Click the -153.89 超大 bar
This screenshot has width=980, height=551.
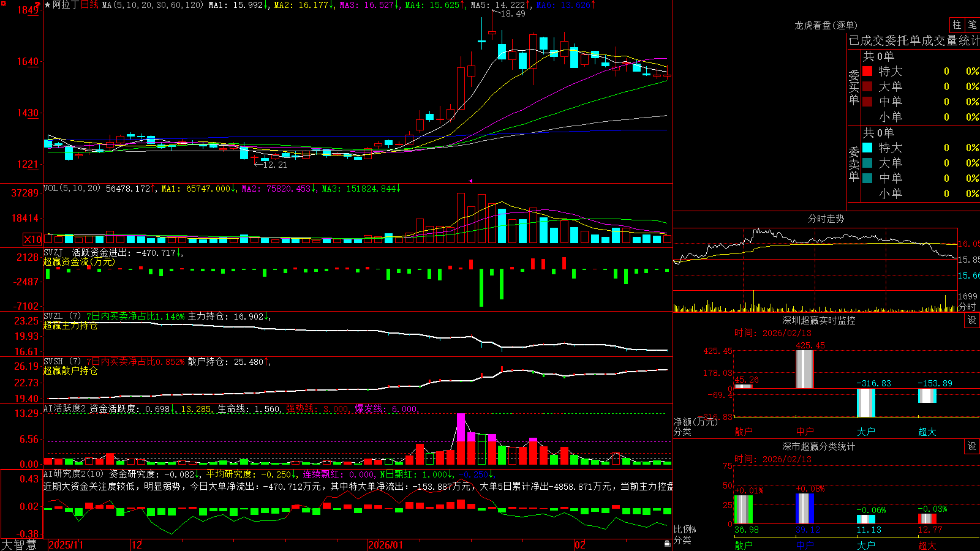927,395
